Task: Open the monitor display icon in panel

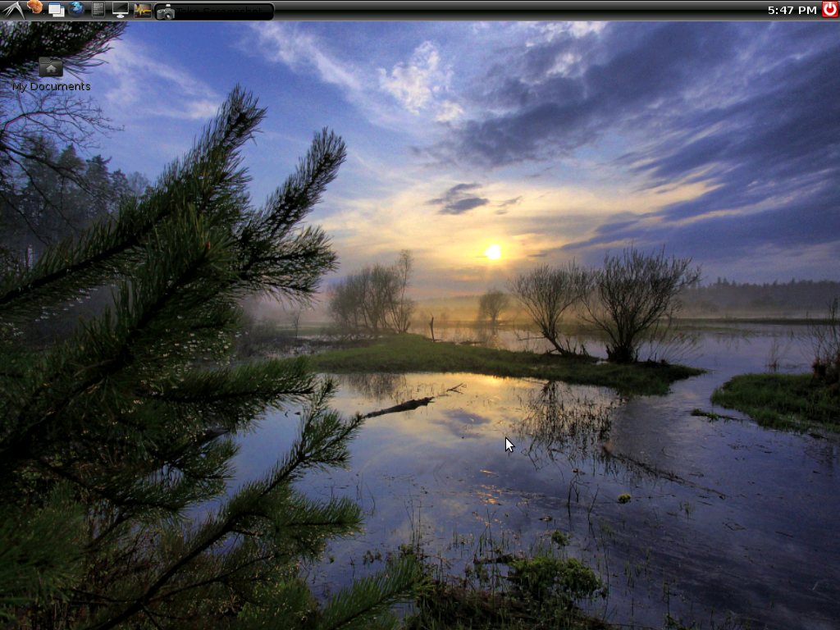Action: point(120,10)
